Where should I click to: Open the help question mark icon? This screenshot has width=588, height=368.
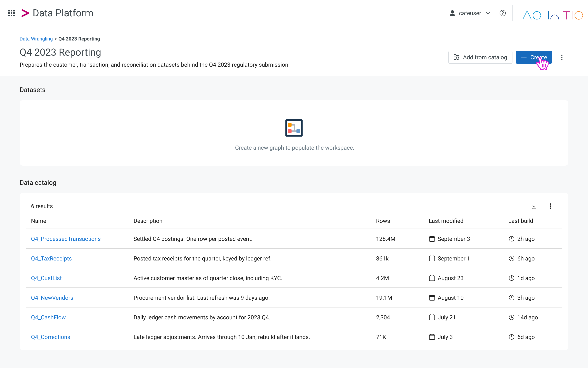(x=502, y=13)
